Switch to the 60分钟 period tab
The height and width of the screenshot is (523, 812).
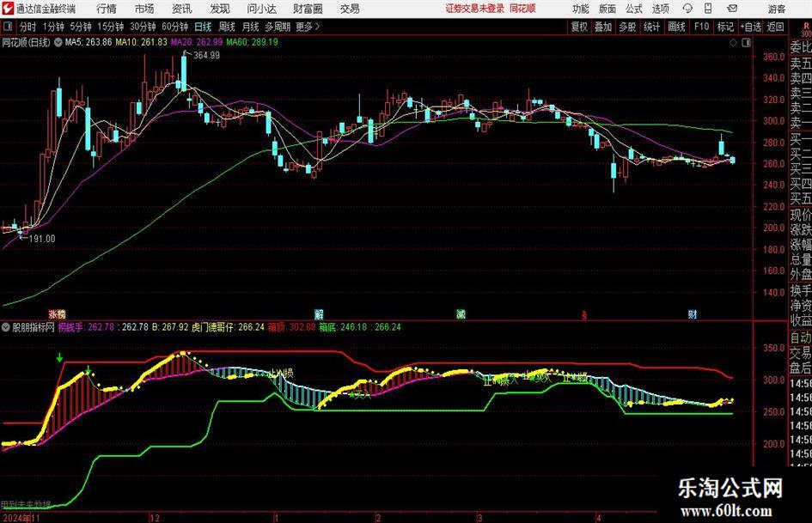click(174, 27)
